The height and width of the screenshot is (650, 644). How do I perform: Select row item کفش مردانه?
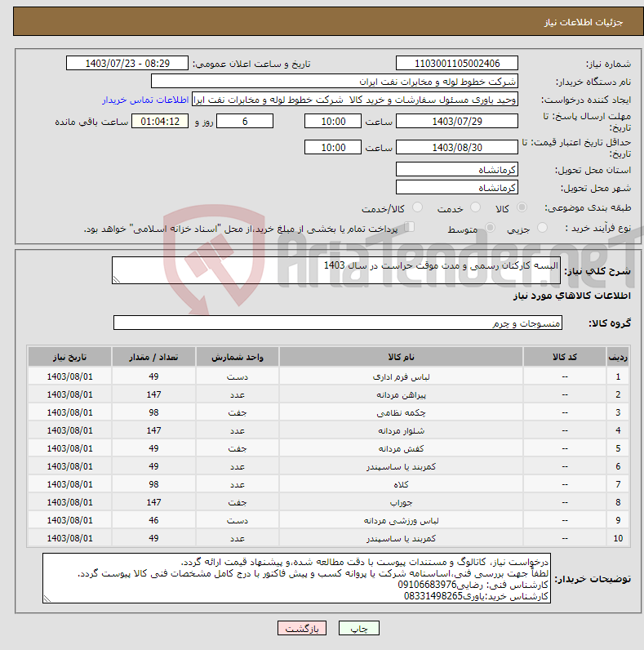click(x=401, y=448)
